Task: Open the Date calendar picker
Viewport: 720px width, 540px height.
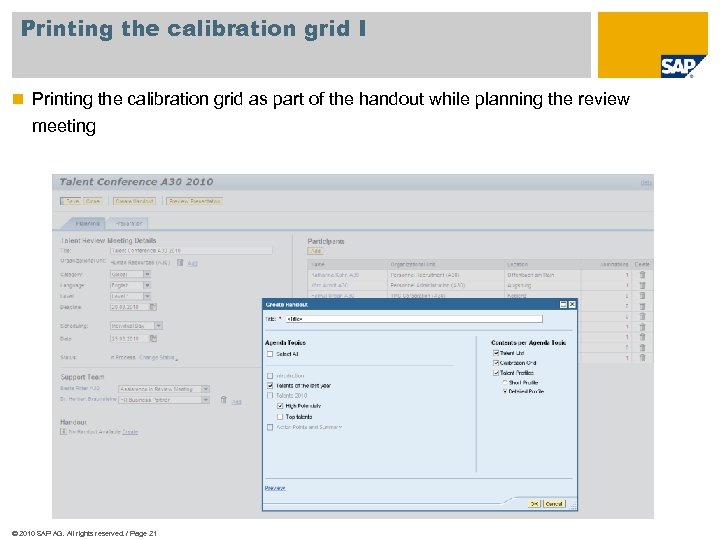Action: (x=153, y=338)
